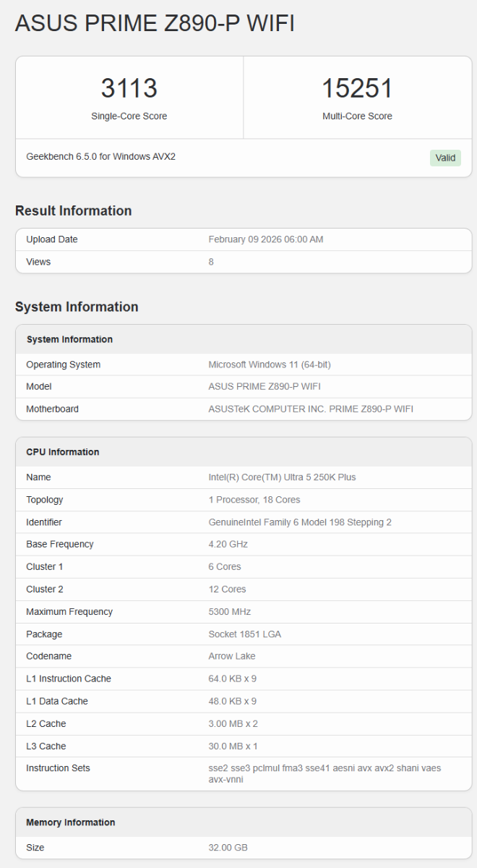This screenshot has width=477, height=868.
Task: Click the GenuineIntel Family 6 identifier value
Action: tap(300, 522)
